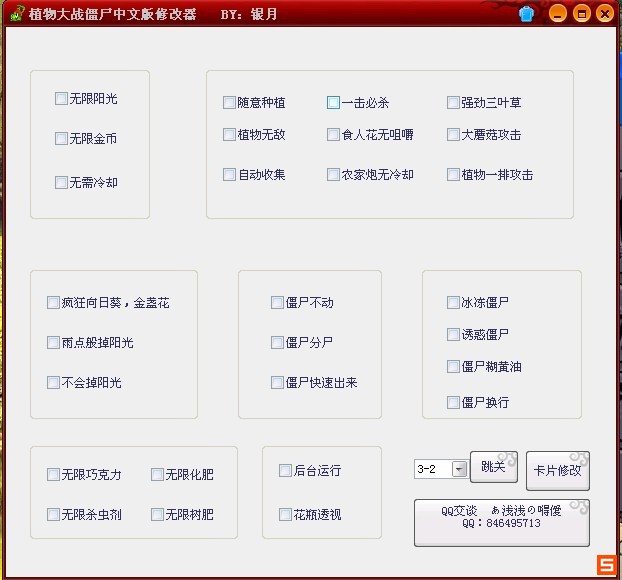Viewport: 622px width, 580px height.
Task: Tick the 无限金币 checkbox
Action: tap(61, 139)
